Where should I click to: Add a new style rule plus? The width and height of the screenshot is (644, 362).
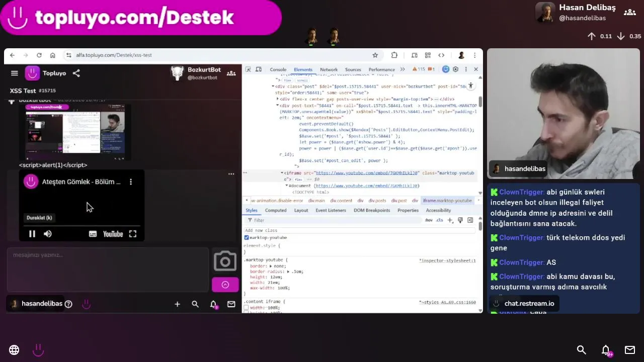click(x=450, y=220)
